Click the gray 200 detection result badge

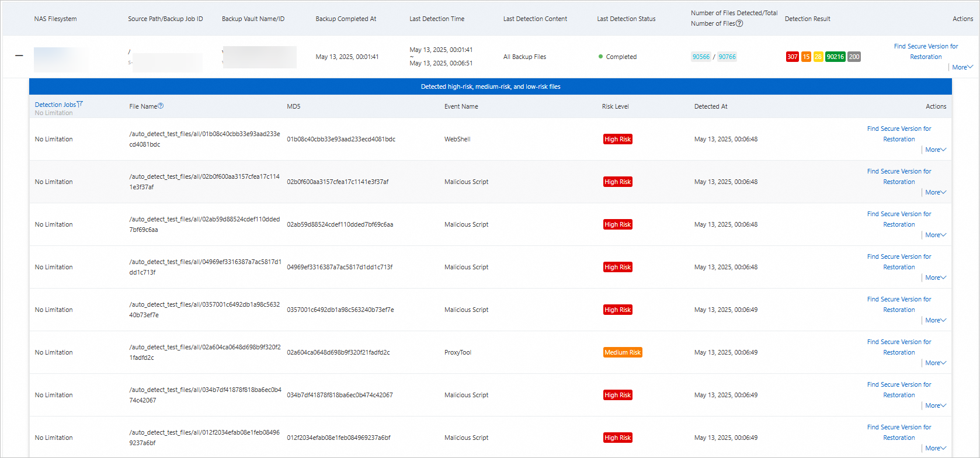[854, 57]
